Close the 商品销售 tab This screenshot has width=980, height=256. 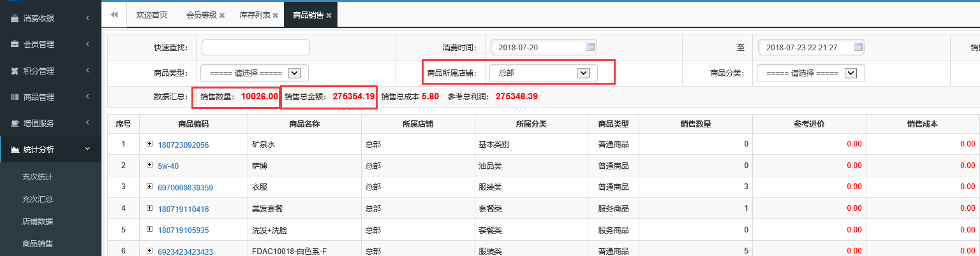click(329, 15)
